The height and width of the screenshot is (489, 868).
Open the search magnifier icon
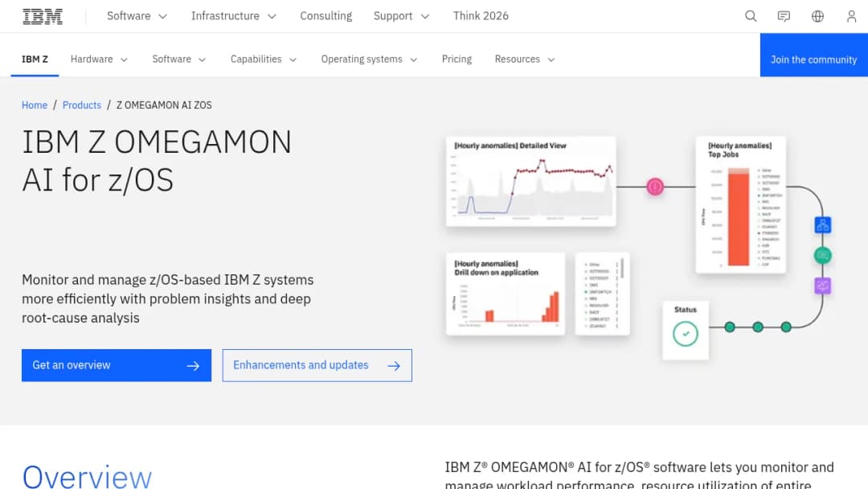coord(751,16)
